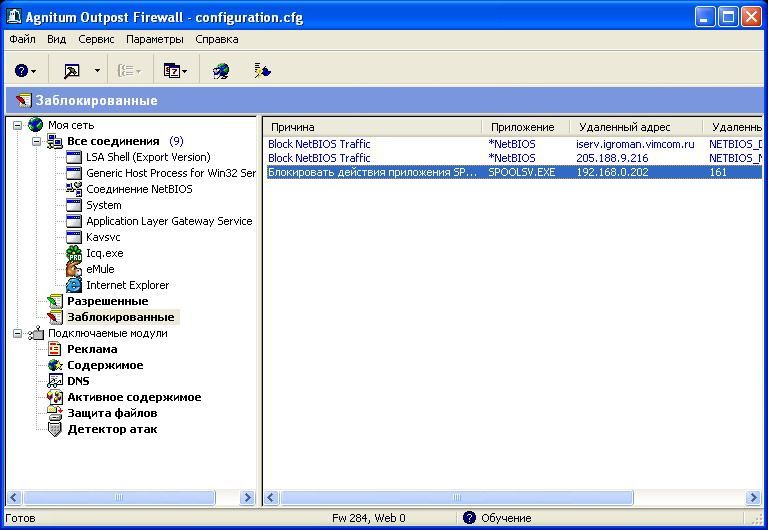Image resolution: width=768 pixels, height=530 pixels.
Task: Click the Заблокированные header banner icon
Action: pyautogui.click(x=23, y=100)
